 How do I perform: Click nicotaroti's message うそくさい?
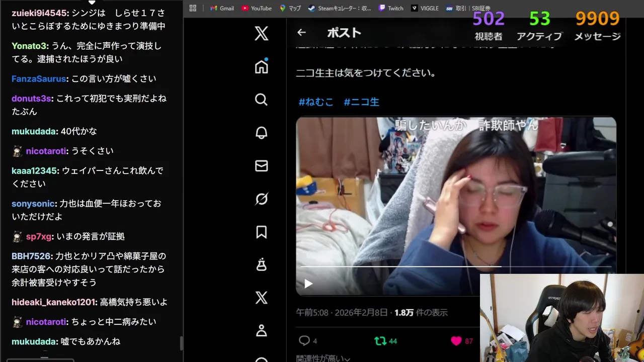pos(92,151)
